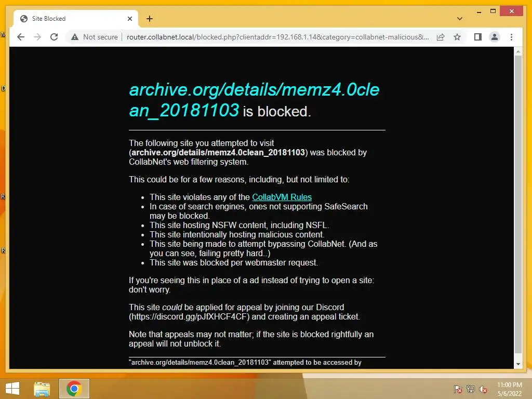Screen dimensions: 532x399
Task: Click footer text 'attempted to be accessed by'
Action: click(317, 362)
